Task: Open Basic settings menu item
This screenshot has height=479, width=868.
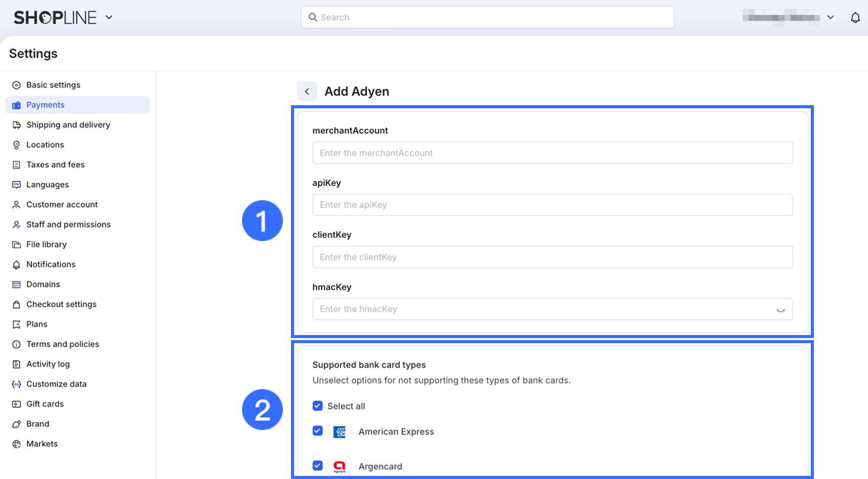Action: (78, 85)
